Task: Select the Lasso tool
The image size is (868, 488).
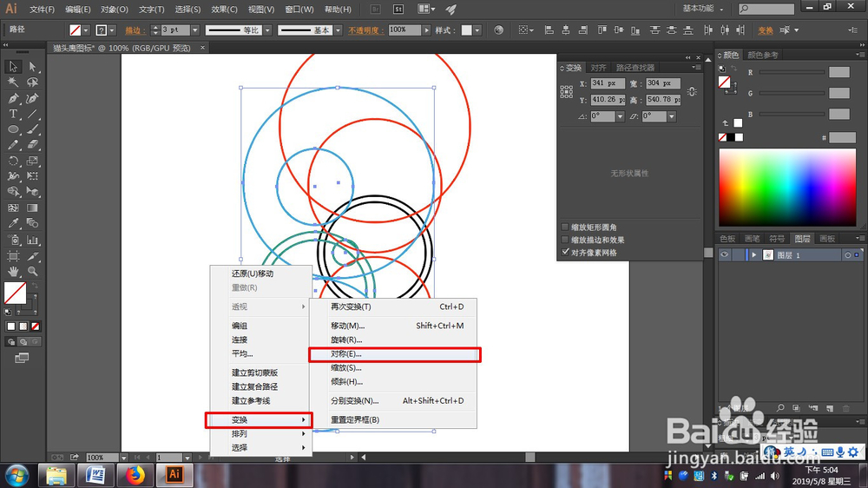Action: coord(32,82)
